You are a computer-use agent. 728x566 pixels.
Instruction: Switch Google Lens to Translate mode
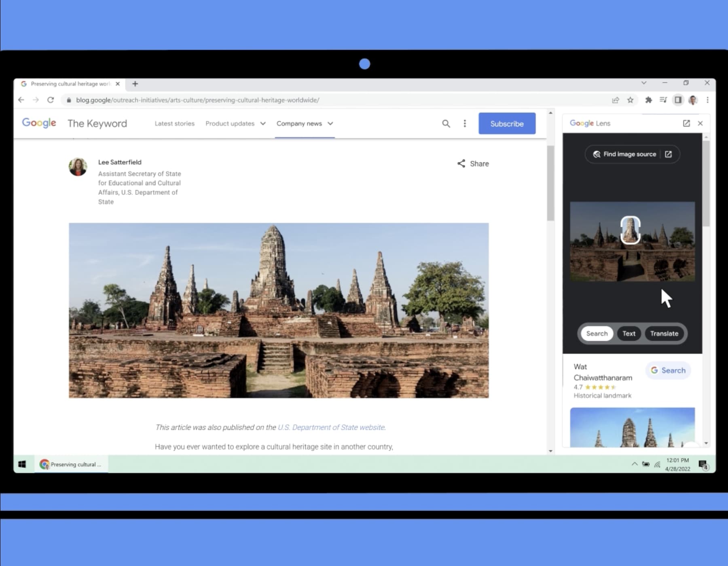(x=664, y=334)
